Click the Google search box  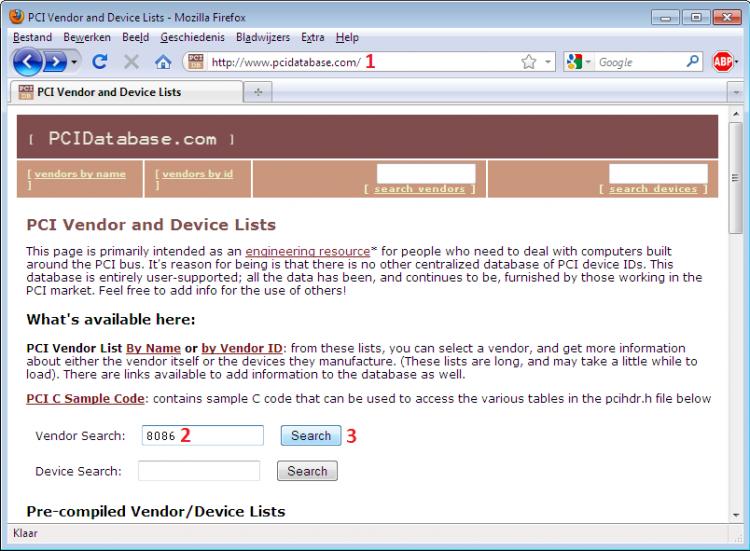coord(640,62)
